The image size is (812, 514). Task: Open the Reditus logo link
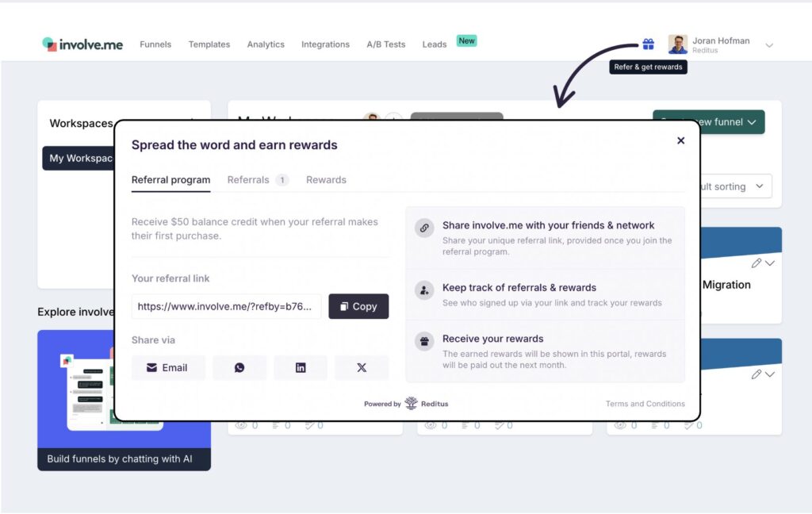pos(427,403)
